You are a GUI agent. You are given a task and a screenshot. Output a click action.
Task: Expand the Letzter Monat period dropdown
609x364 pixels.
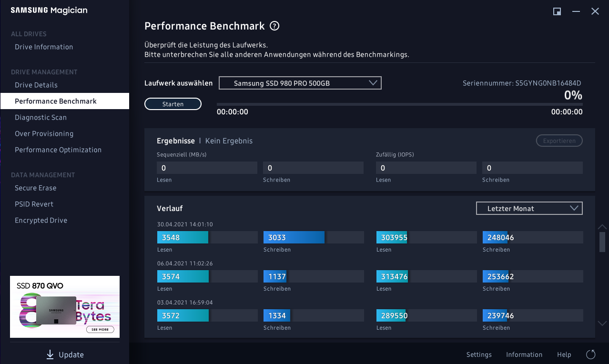[x=529, y=209]
